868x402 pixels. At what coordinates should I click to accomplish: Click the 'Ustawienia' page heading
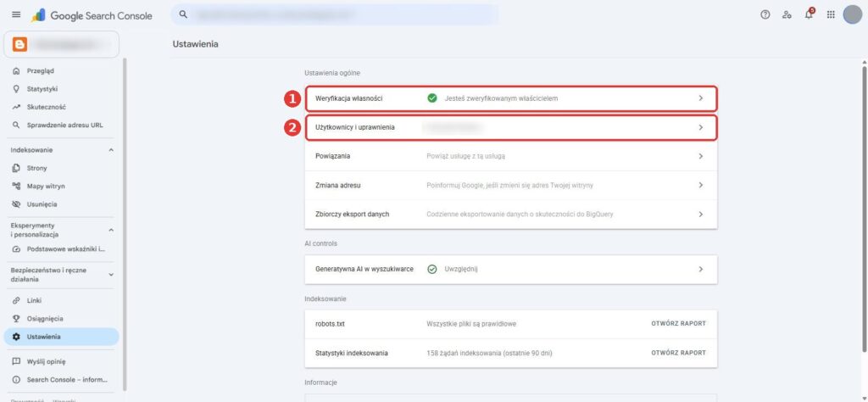tap(196, 44)
